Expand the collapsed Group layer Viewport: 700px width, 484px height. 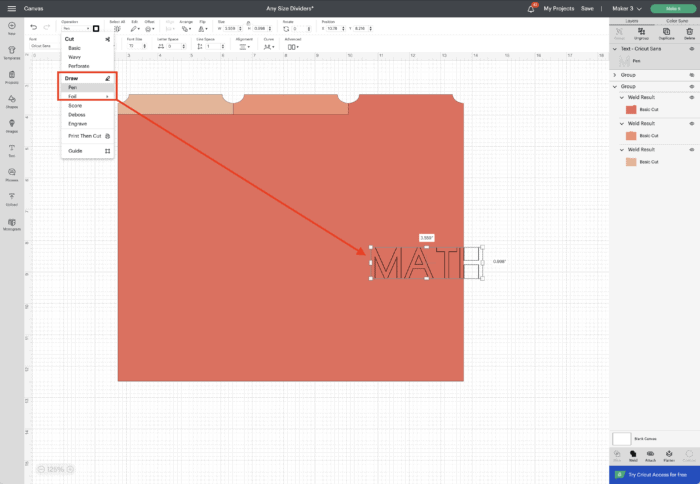coord(614,74)
